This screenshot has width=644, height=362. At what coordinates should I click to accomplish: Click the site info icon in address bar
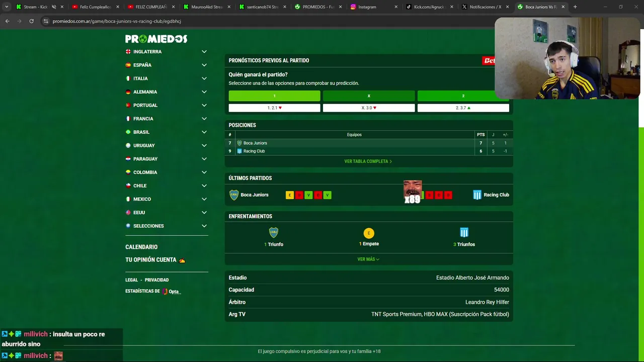46,21
